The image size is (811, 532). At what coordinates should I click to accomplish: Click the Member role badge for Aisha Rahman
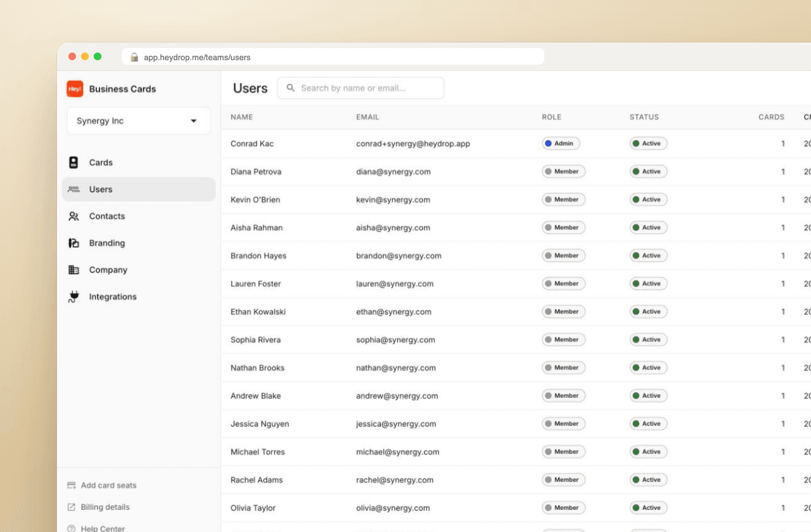(563, 227)
